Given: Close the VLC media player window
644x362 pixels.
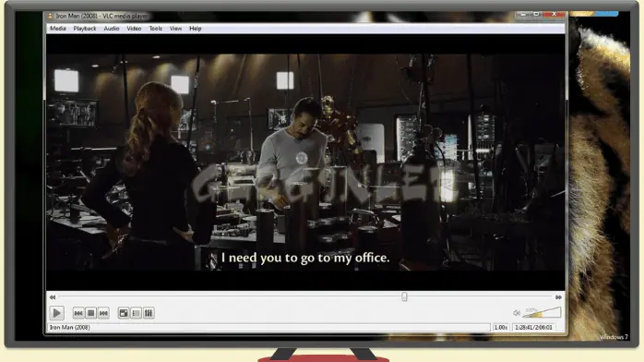Looking at the screenshot, I should (x=554, y=15).
